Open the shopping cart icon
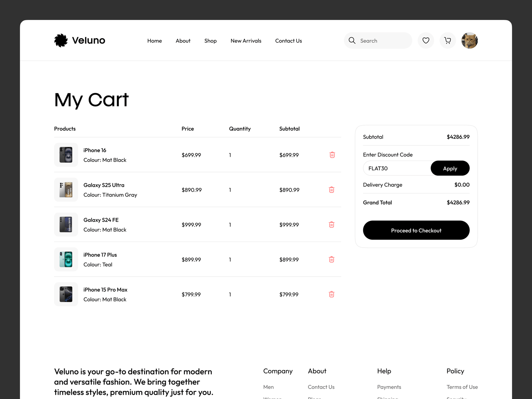This screenshot has width=532, height=399. [448, 40]
